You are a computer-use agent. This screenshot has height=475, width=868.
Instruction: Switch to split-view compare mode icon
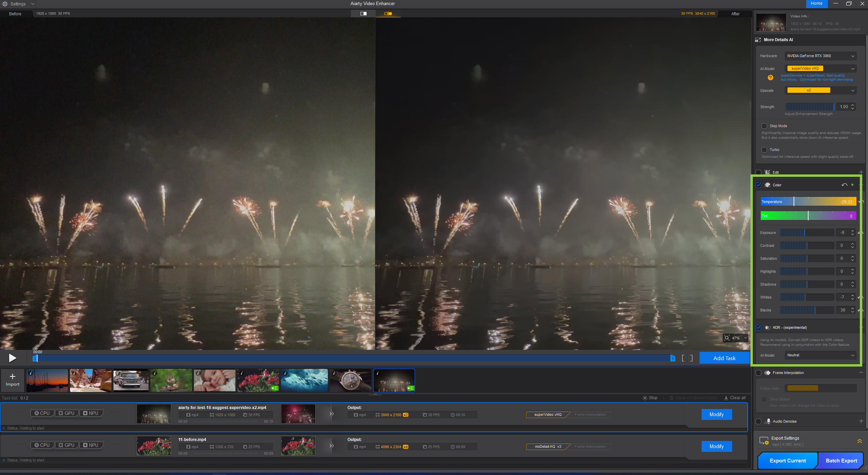(x=363, y=14)
